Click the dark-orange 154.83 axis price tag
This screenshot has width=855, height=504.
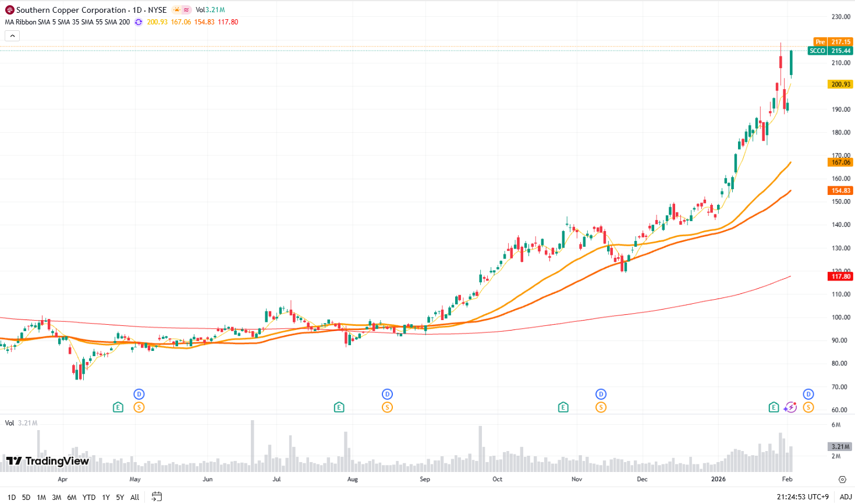point(840,191)
